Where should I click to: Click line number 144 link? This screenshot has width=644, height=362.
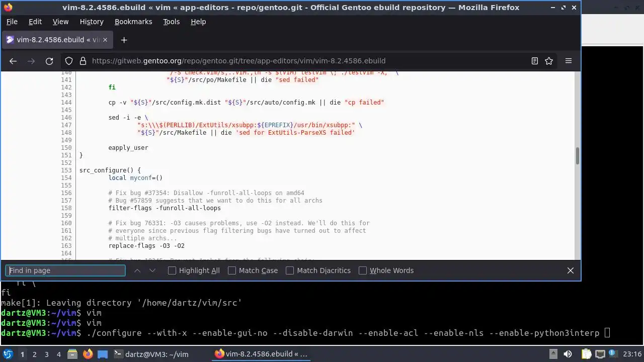(x=66, y=103)
